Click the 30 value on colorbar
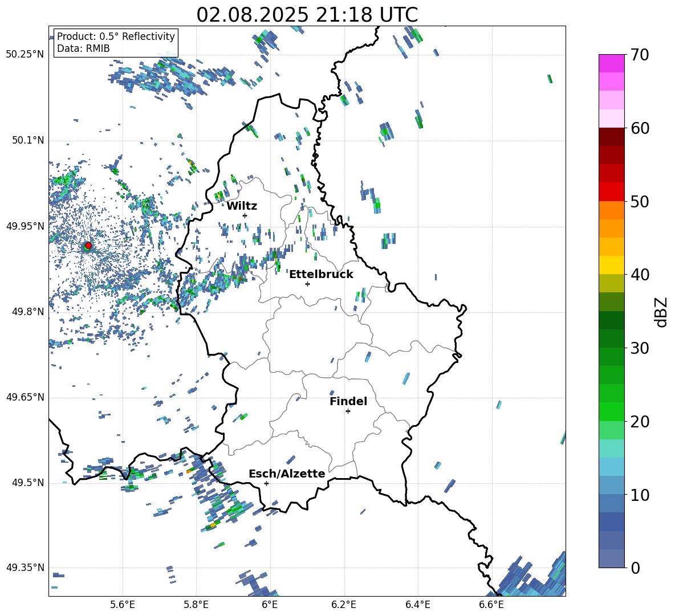 tap(639, 348)
